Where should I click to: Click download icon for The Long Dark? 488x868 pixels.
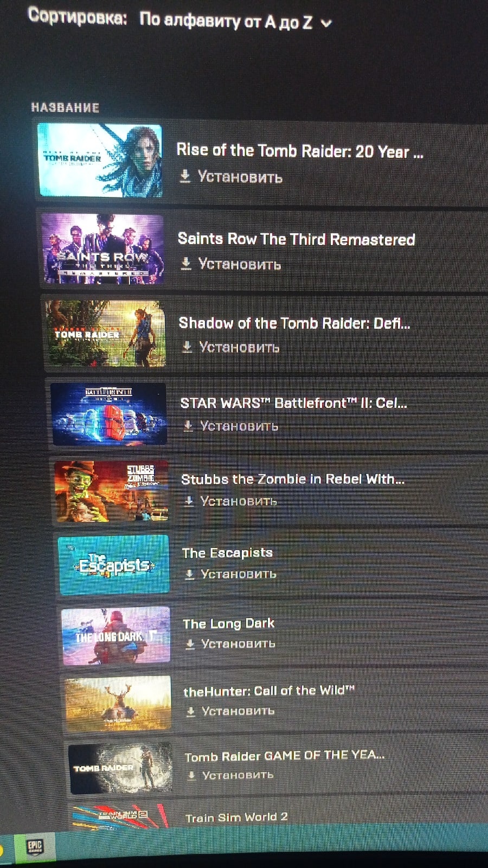[190, 644]
